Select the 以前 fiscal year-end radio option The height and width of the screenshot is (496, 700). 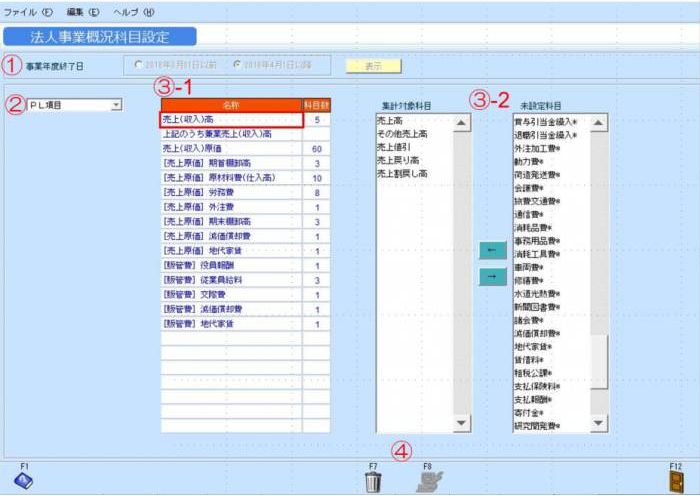(x=138, y=65)
